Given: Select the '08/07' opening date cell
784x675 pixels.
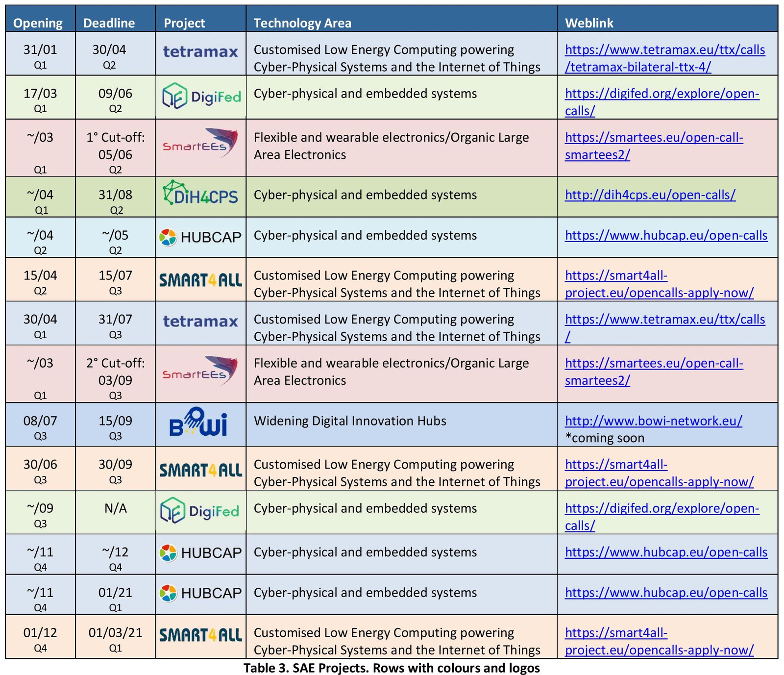Looking at the screenshot, I should (x=40, y=425).
